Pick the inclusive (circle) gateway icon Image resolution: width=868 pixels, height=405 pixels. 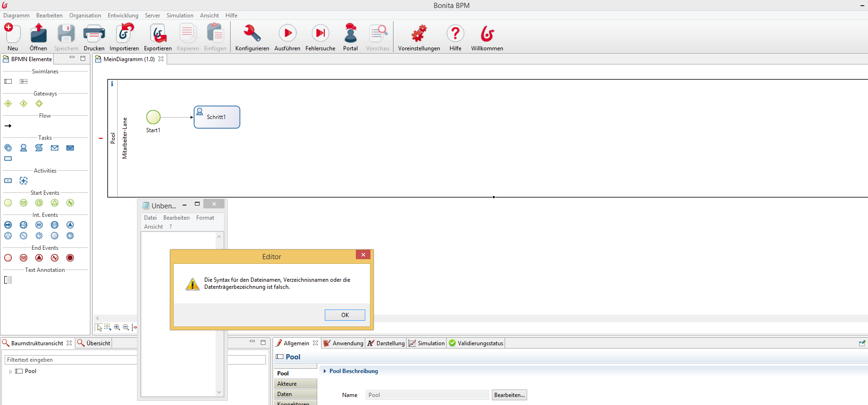(39, 103)
